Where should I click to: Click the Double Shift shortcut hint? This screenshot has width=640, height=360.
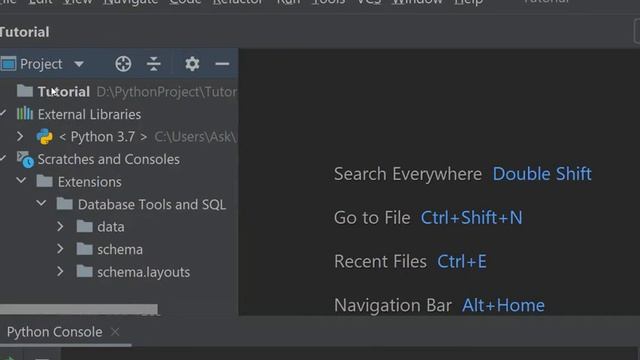pyautogui.click(x=542, y=174)
